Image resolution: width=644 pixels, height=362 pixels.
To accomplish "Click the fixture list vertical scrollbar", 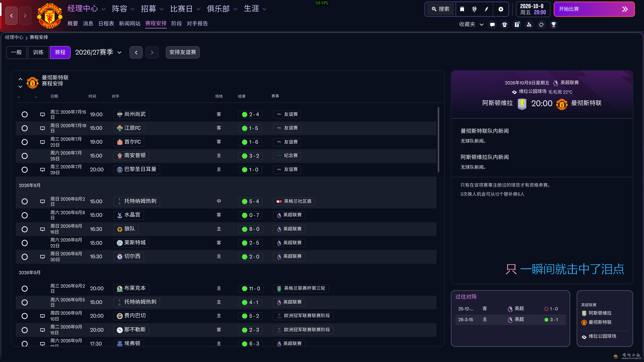I will point(438,140).
